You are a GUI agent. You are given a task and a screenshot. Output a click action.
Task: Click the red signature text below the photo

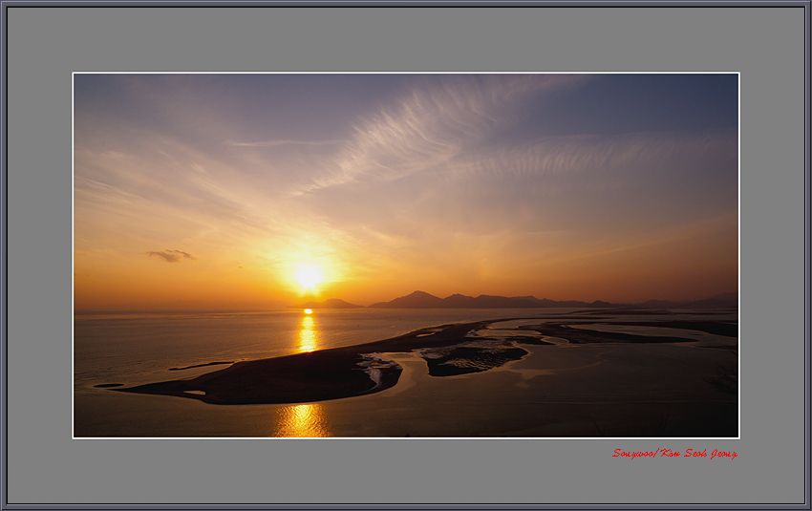pyautogui.click(x=674, y=453)
